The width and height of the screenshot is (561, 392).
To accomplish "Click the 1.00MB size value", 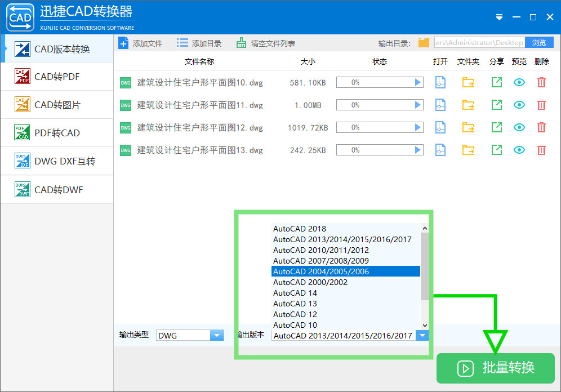I will tap(308, 105).
